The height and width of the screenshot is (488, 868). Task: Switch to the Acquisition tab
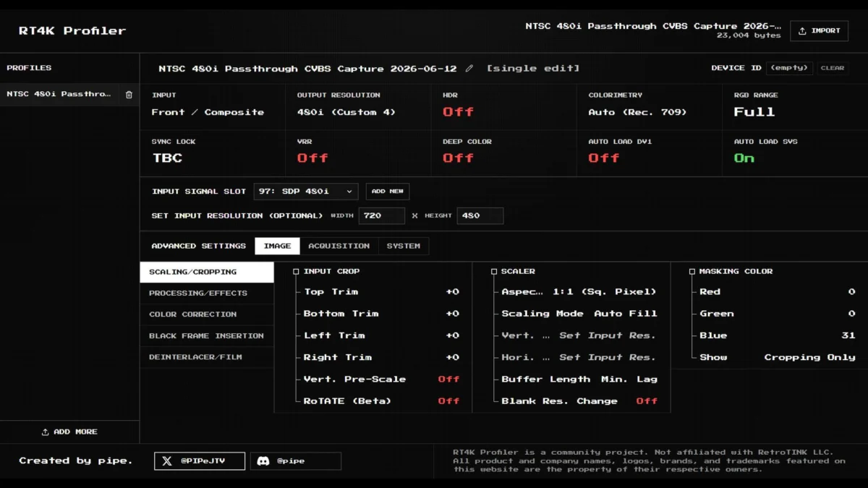339,246
